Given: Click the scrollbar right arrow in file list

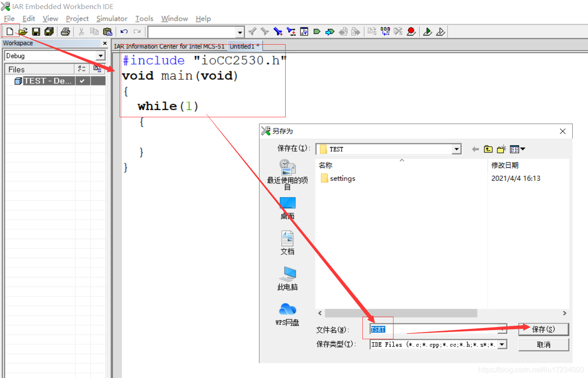Looking at the screenshot, I should coord(564,313).
